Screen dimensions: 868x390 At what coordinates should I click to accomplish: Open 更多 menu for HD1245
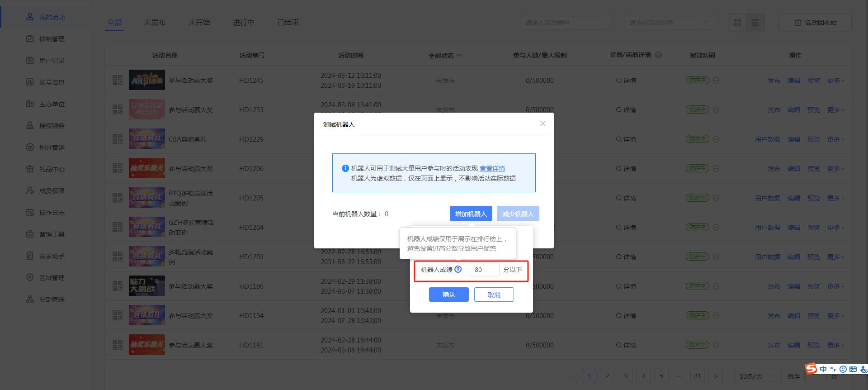(835, 81)
